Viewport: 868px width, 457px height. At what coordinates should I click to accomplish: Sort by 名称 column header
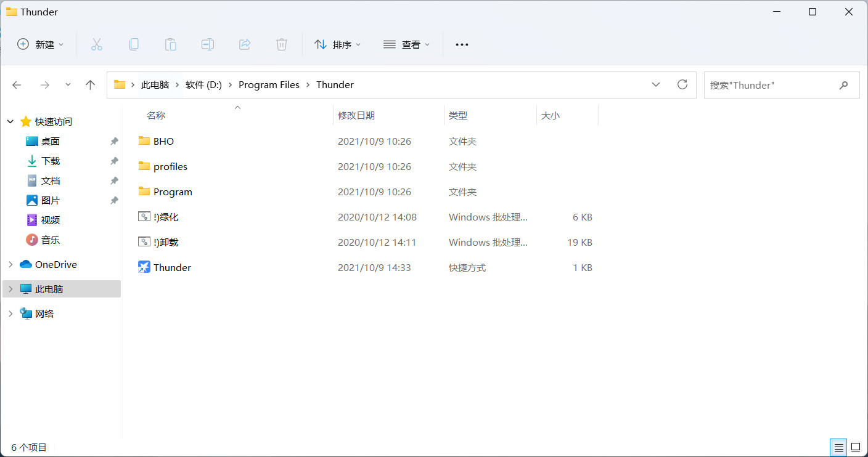click(156, 115)
